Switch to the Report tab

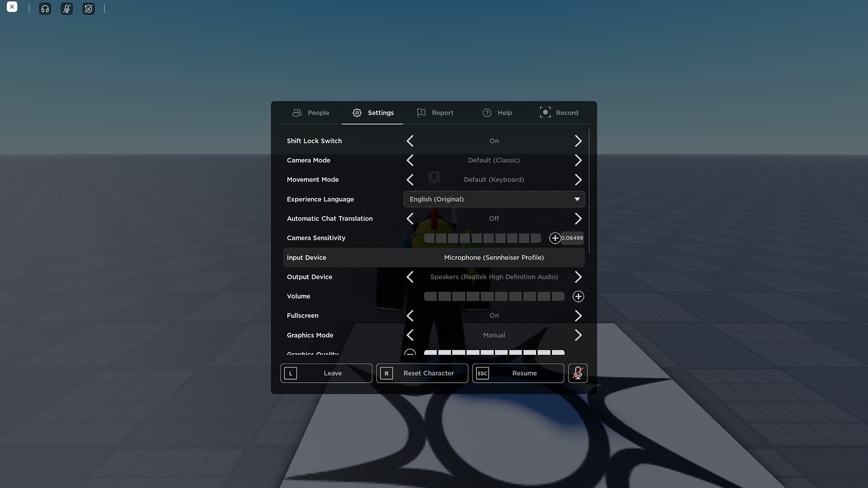tap(435, 112)
